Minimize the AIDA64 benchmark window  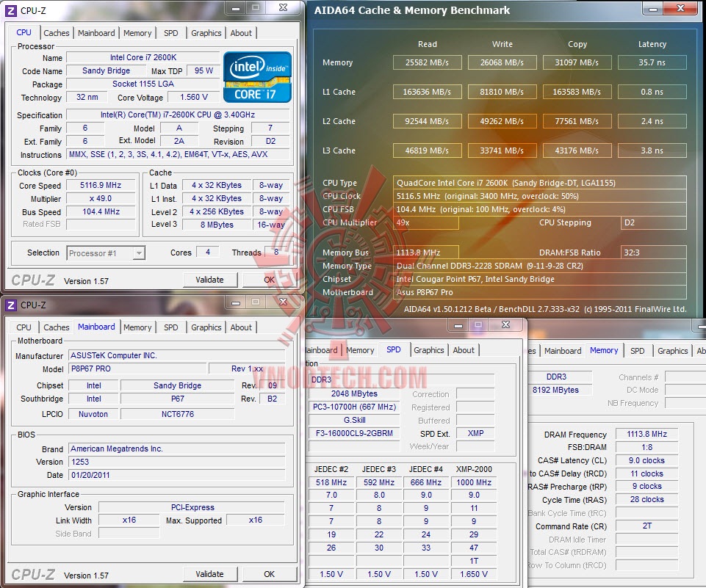(653, 9)
